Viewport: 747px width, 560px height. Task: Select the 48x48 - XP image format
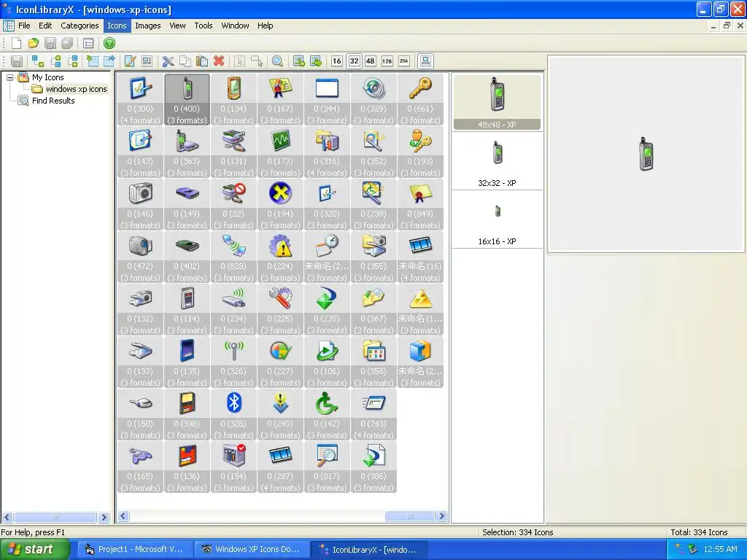497,102
